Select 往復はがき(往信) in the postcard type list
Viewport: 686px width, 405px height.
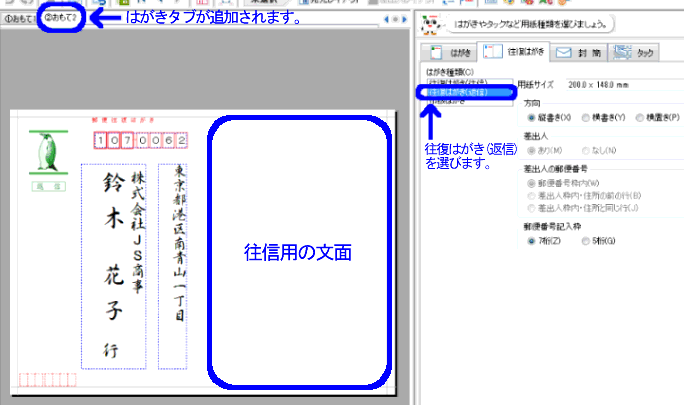coord(465,82)
